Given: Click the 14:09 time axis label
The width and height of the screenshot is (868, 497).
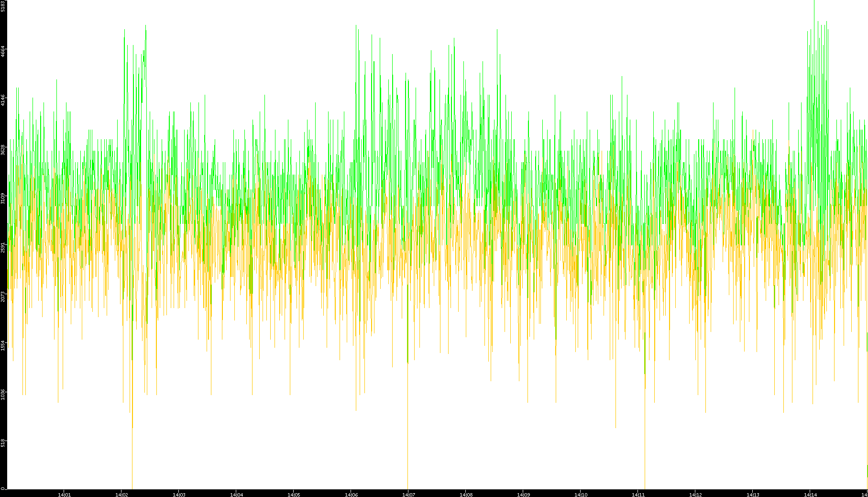Looking at the screenshot, I should 523,494.
